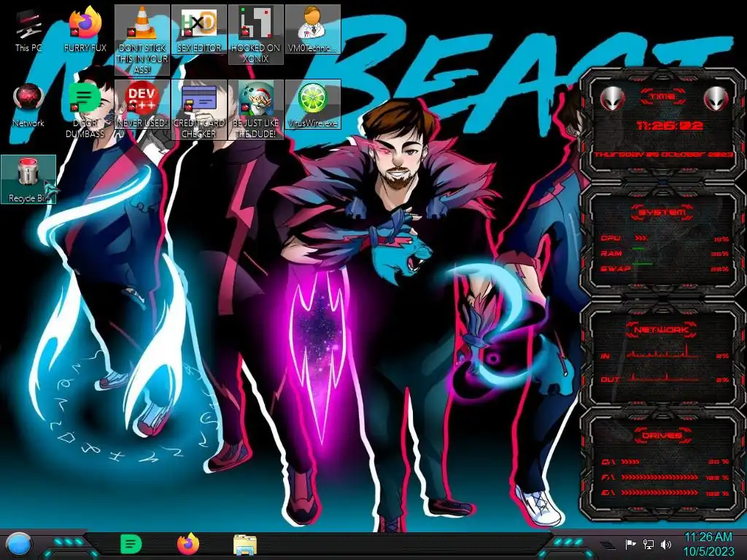Viewport: 747px width, 560px height.
Task: Click the NETWORK header in the widget
Action: [661, 330]
